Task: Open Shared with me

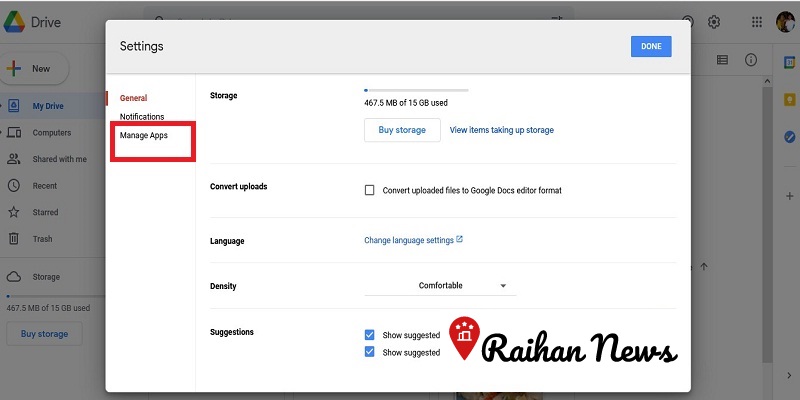Action: pyautogui.click(x=59, y=159)
